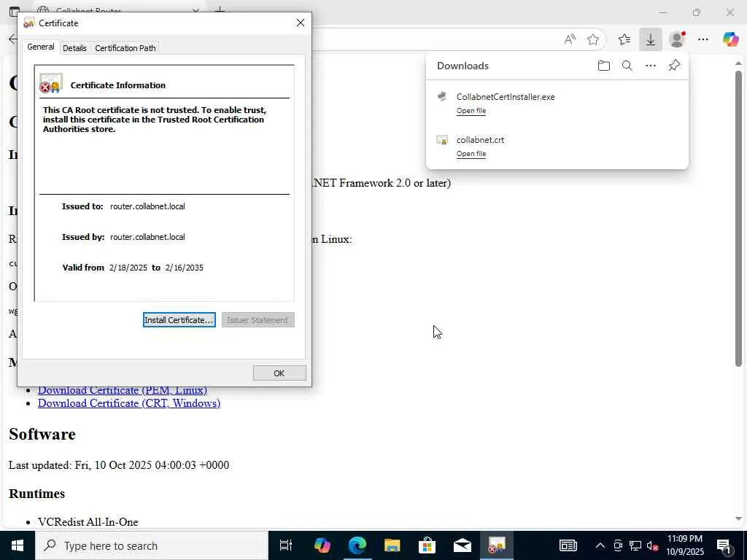Select Certificate window taskbar icon
Screen dimensions: 747x560
(x=497, y=545)
